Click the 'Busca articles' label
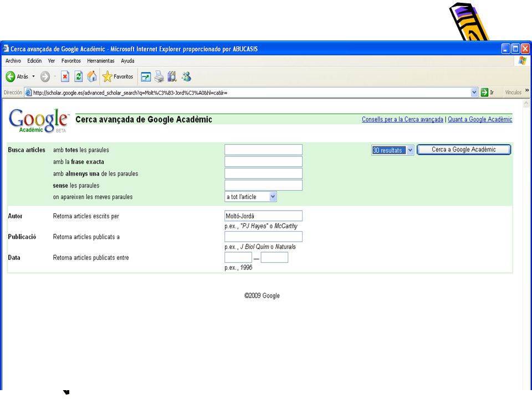Image resolution: width=532 pixels, height=399 pixels. pyautogui.click(x=27, y=150)
